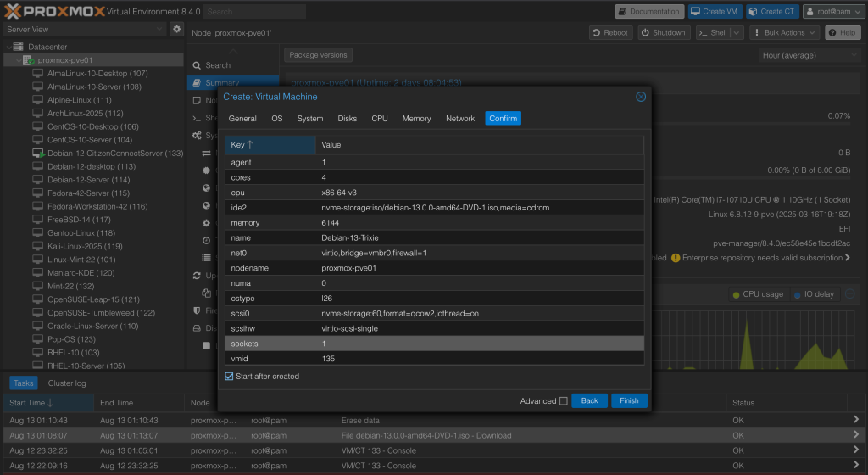Viewport: 868px width, 475px height.
Task: Toggle CPU usage legend entry
Action: tap(757, 294)
